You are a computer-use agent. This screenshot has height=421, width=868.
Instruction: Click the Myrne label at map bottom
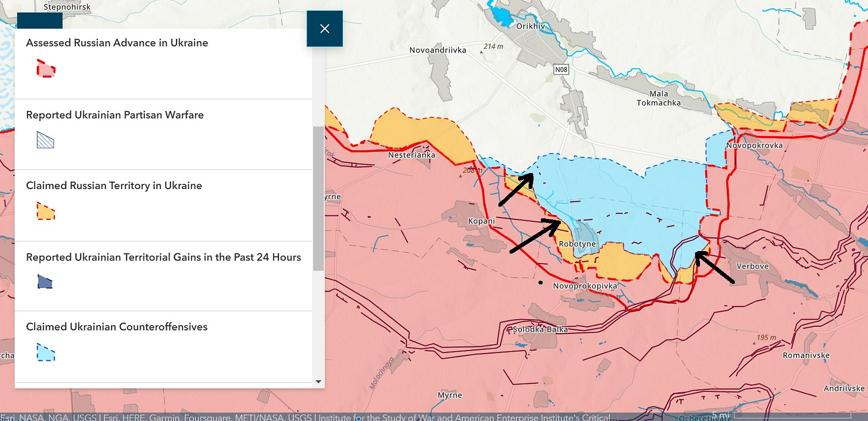coord(449,395)
